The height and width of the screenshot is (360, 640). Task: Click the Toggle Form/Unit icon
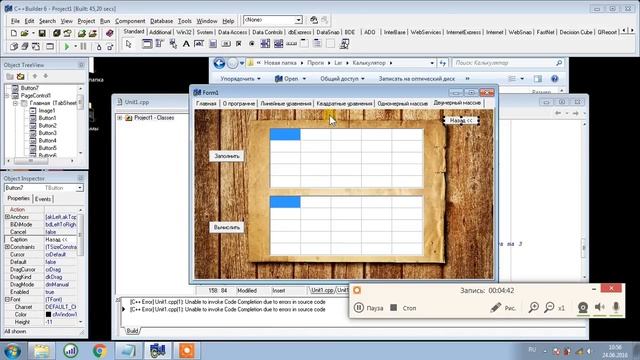coord(36,47)
